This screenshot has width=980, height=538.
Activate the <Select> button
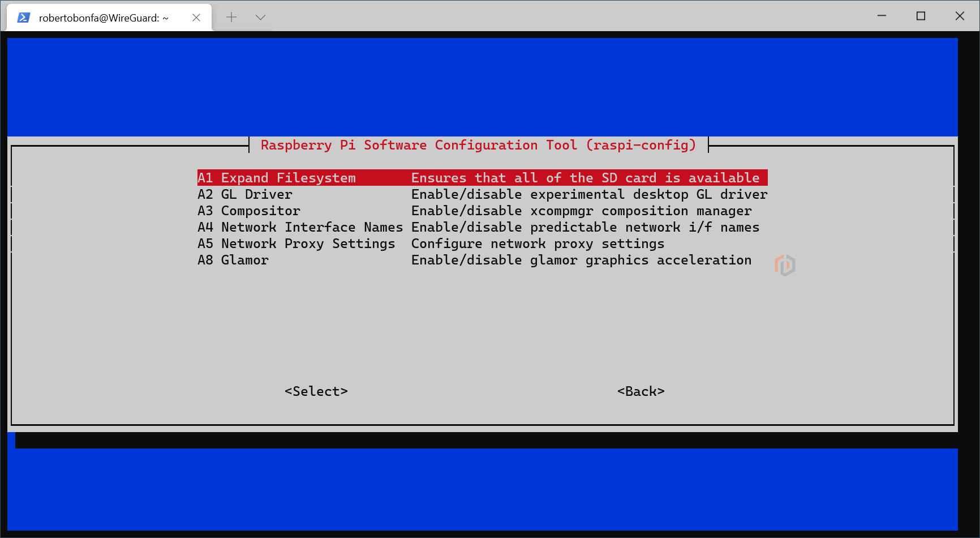[x=316, y=391]
